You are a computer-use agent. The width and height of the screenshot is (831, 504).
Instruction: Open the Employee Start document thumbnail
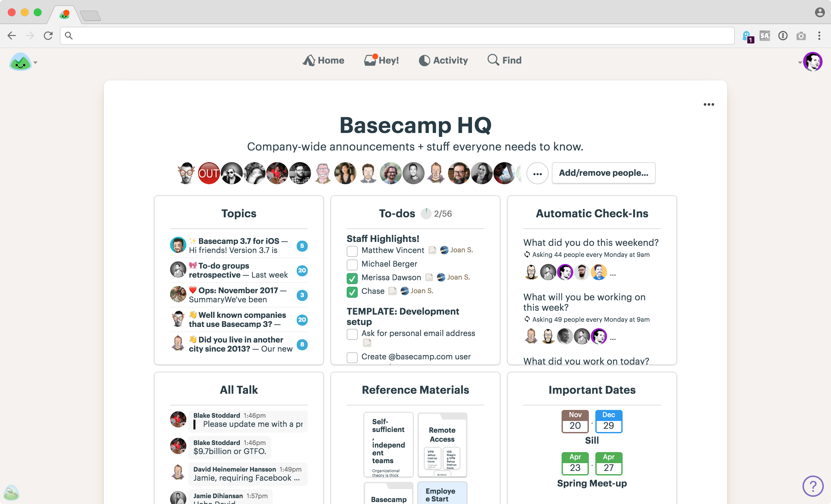click(x=442, y=493)
